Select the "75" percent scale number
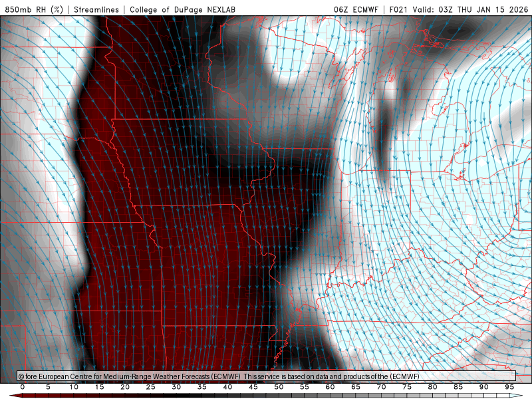Screen dimensions: 532x399 coord(407,387)
